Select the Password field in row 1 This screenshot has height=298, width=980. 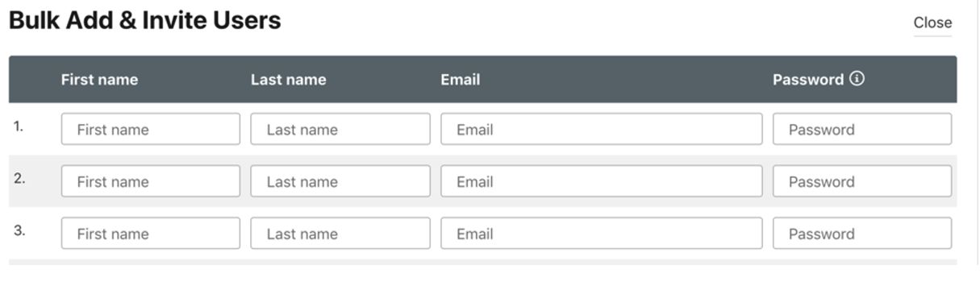(862, 129)
